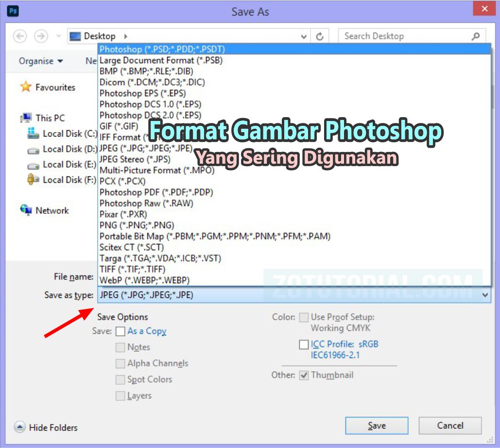The image size is (500, 448).
Task: Open Local Disk (E:)
Action: point(69,164)
